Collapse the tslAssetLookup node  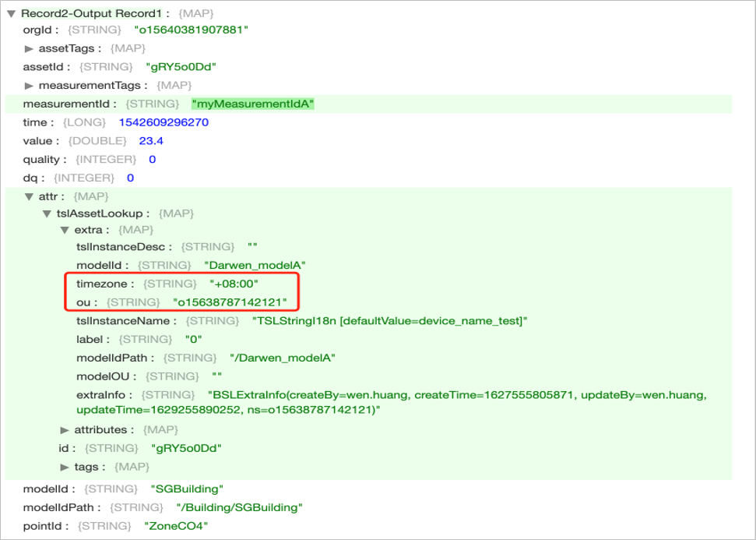47,214
